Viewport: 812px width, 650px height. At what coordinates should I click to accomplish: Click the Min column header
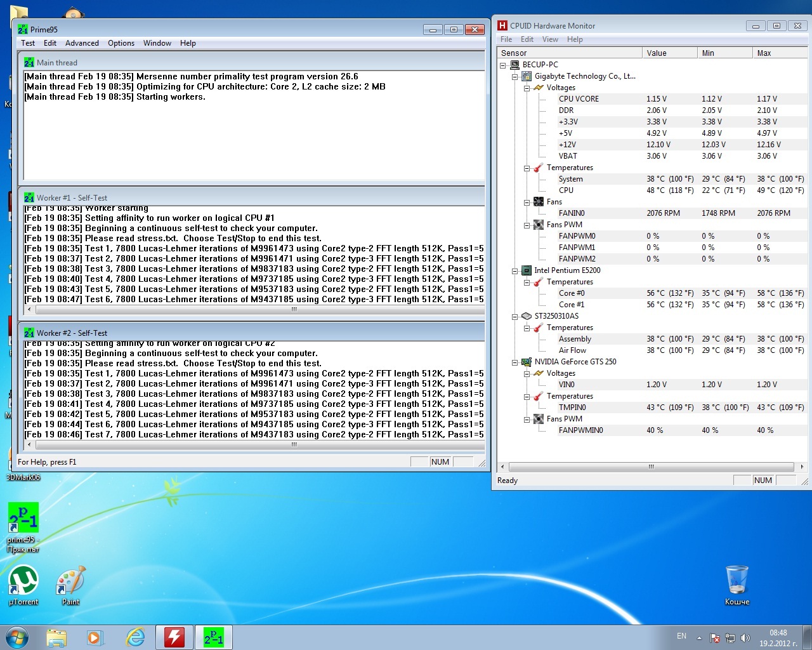724,53
